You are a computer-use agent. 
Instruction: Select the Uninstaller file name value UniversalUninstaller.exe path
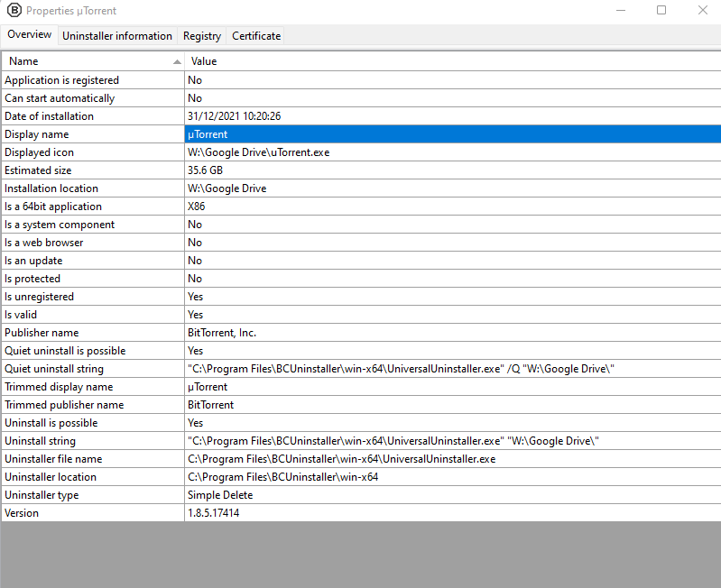pos(452,459)
